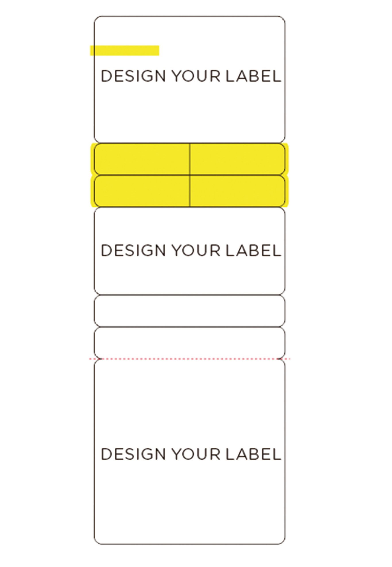Click the border between the two white strips
Image resolution: width=392 pixels, height=567 pixels.
tap(190, 327)
